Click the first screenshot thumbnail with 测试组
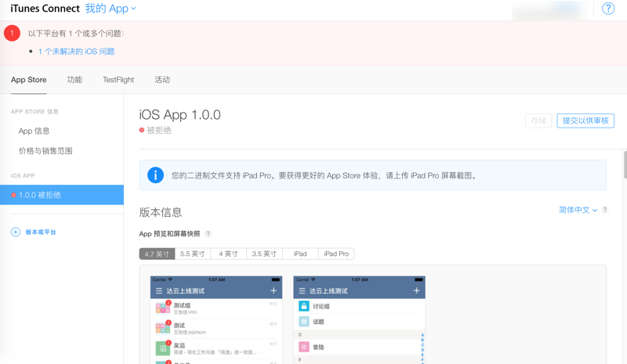 [216, 321]
